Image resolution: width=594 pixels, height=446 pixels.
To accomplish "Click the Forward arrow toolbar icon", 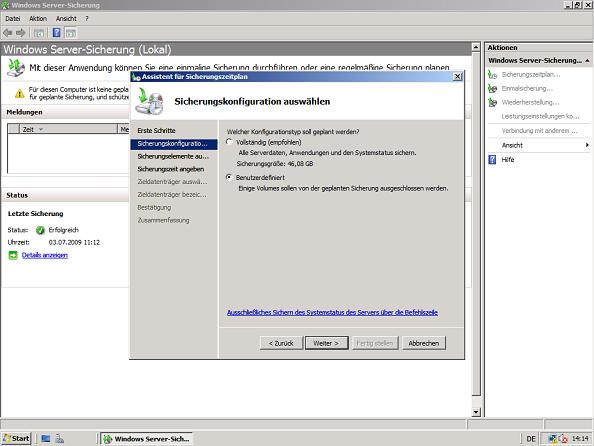I will [20, 33].
